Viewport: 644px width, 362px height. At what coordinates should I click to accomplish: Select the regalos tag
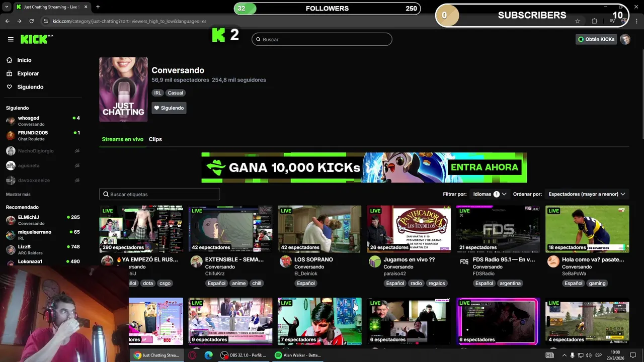(x=437, y=284)
